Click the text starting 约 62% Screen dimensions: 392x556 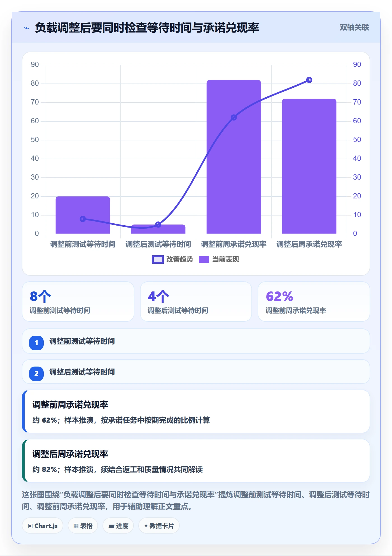point(121,420)
